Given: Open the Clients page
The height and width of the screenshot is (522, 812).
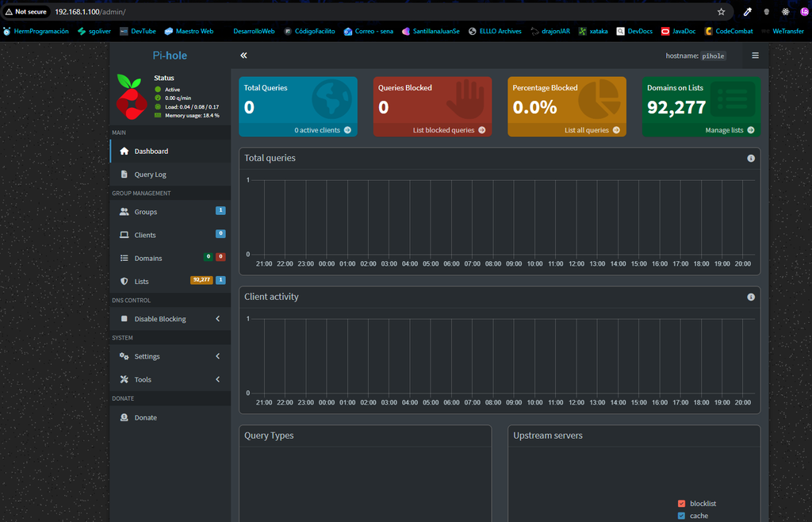Looking at the screenshot, I should coord(170,235).
